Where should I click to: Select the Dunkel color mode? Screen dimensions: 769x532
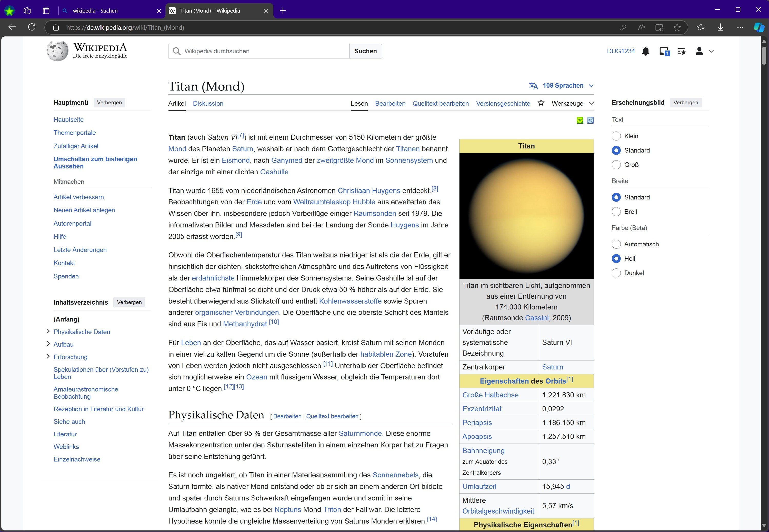[616, 273]
